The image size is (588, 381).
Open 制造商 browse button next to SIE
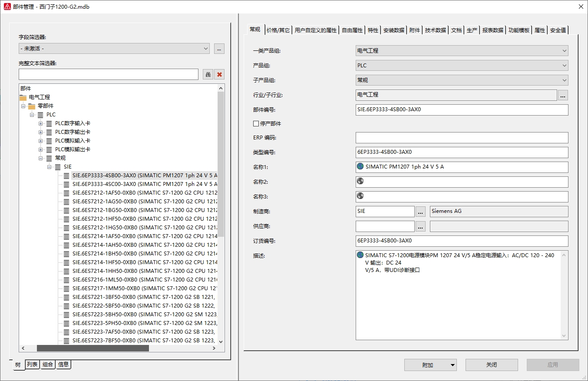[x=420, y=212]
